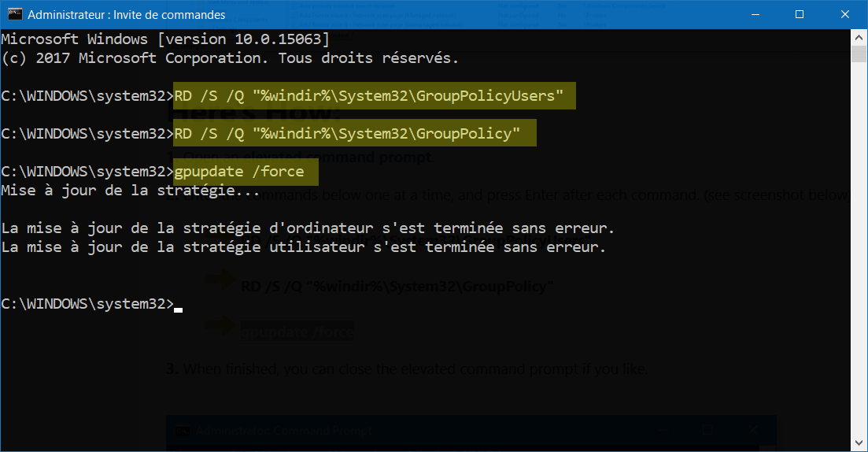Screen dimensions: 868x452
Task: Click the first C:\WINDOWS\system32> prompt text
Action: 87,96
